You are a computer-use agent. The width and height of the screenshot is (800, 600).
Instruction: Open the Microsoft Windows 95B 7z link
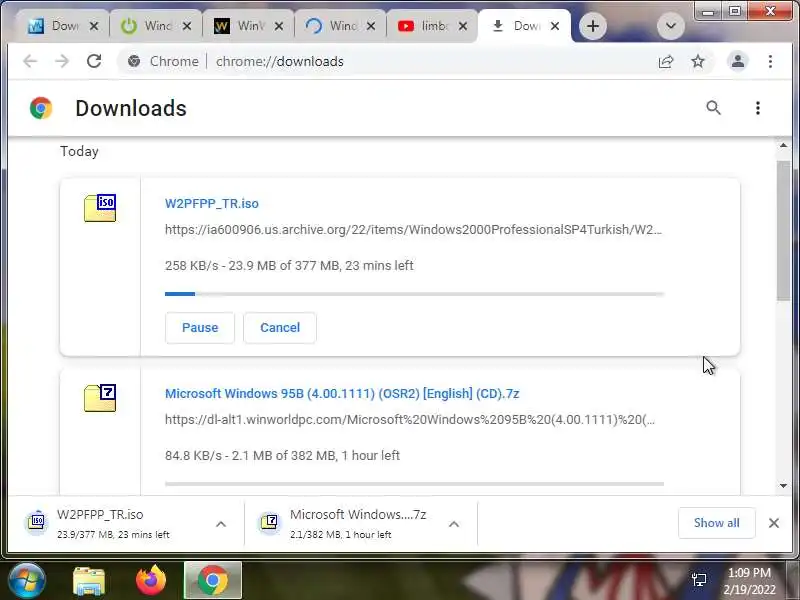(x=342, y=393)
